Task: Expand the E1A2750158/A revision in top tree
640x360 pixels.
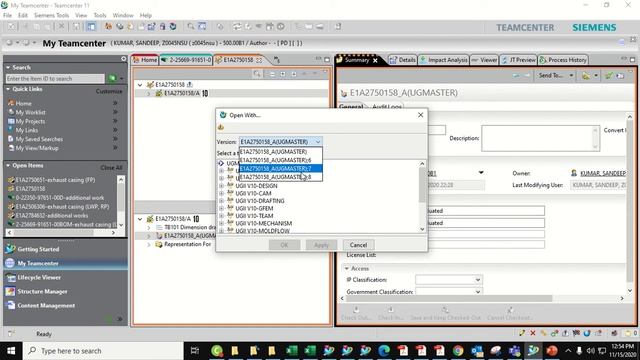Action: (x=149, y=93)
